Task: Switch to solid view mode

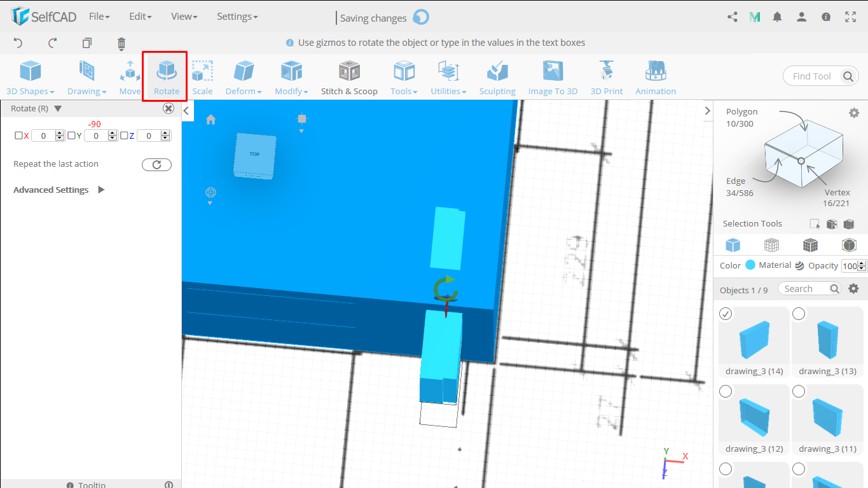Action: pyautogui.click(x=733, y=245)
